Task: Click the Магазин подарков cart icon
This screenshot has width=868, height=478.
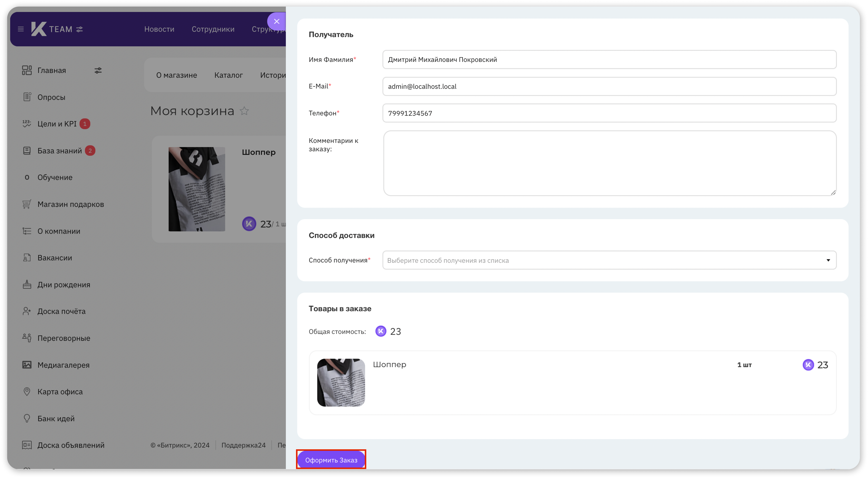Action: [27, 204]
